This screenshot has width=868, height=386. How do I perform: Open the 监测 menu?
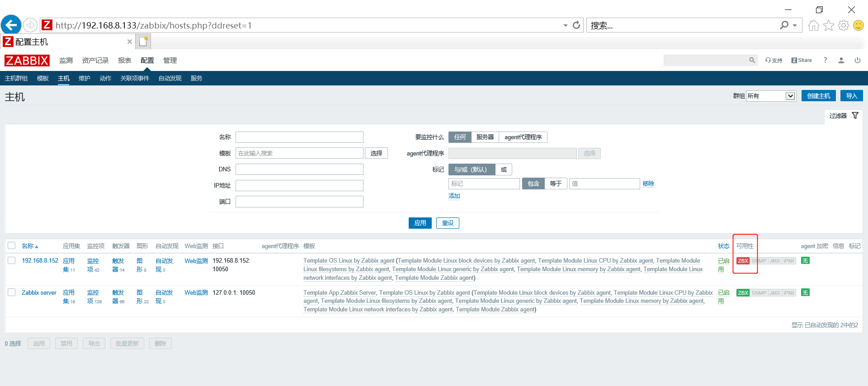66,60
